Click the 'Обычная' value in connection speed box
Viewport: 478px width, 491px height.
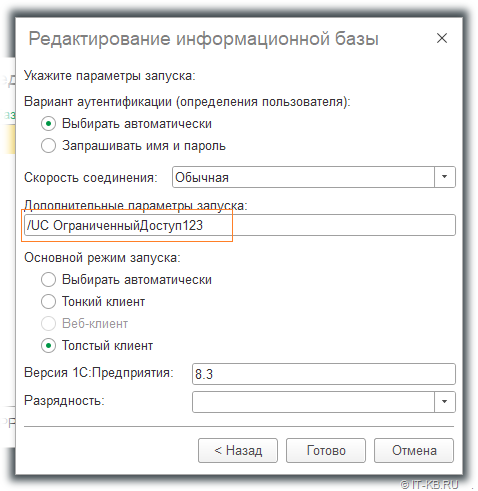(x=202, y=177)
